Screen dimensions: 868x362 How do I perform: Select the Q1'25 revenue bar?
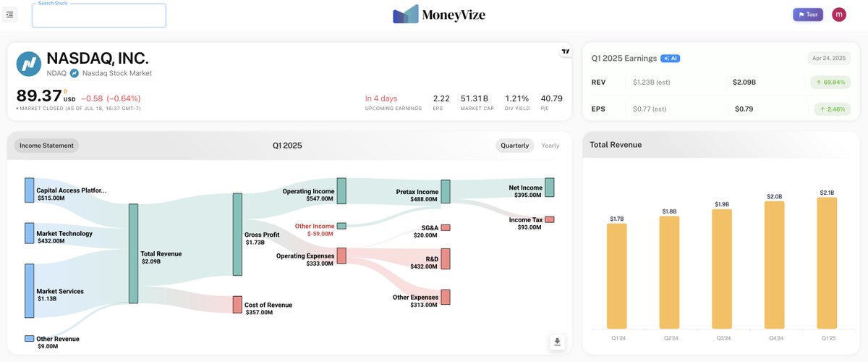tap(827, 263)
